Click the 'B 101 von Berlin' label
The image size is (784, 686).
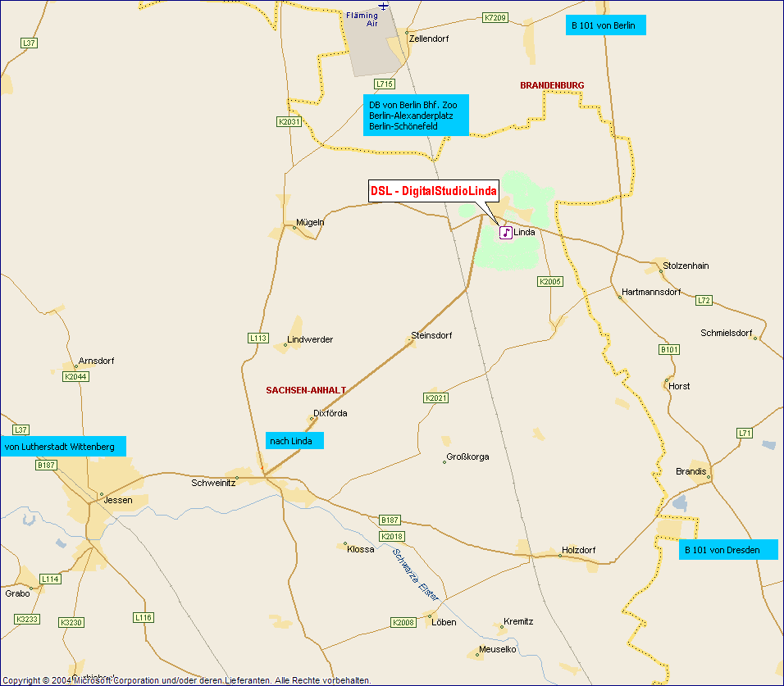click(x=606, y=25)
